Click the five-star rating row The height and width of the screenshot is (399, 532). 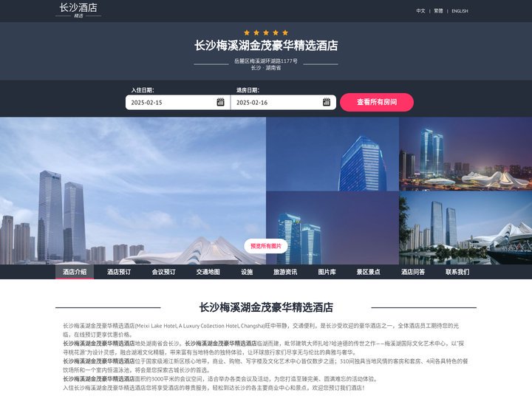coord(266,33)
